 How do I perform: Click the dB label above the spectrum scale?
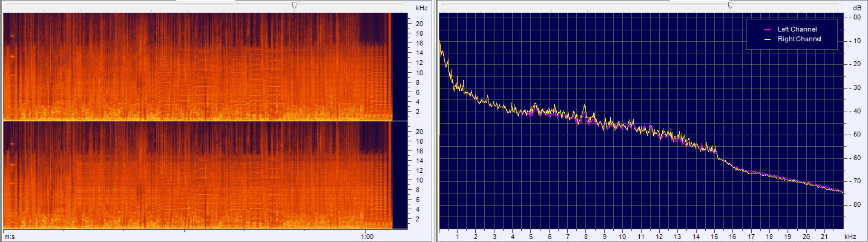pyautogui.click(x=856, y=8)
